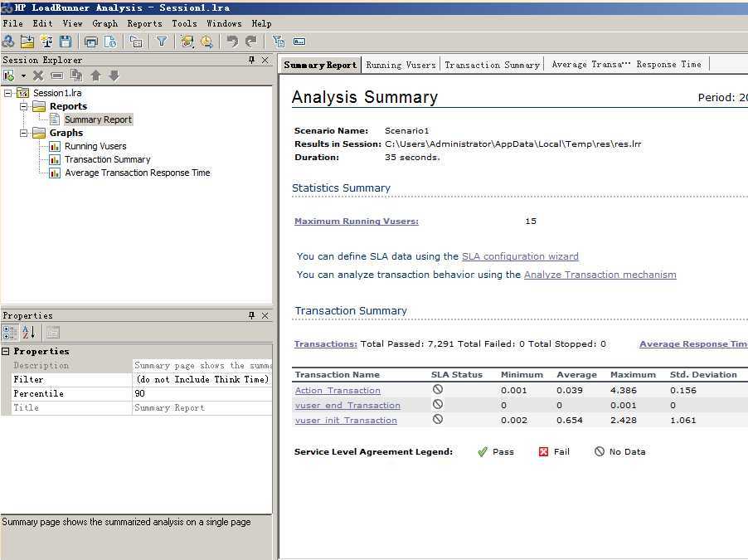Open the dropdown arrow beside Add New Graph
Image resolution: width=748 pixels, height=560 pixels.
pos(23,75)
